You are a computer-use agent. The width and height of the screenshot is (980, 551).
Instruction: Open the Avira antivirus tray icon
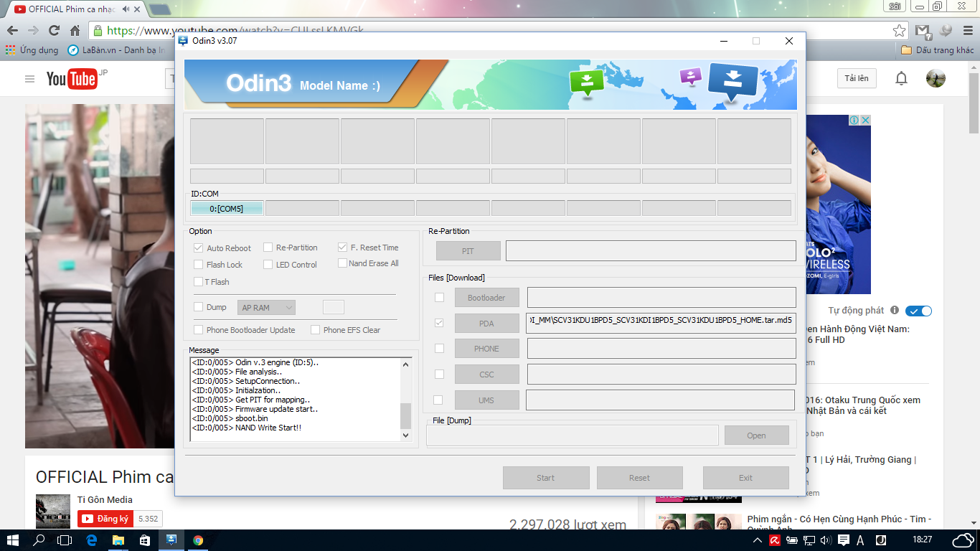coord(775,540)
